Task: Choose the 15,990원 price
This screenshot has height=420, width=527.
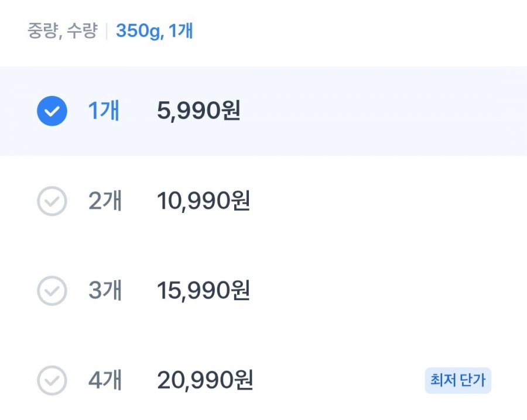Action: (203, 291)
